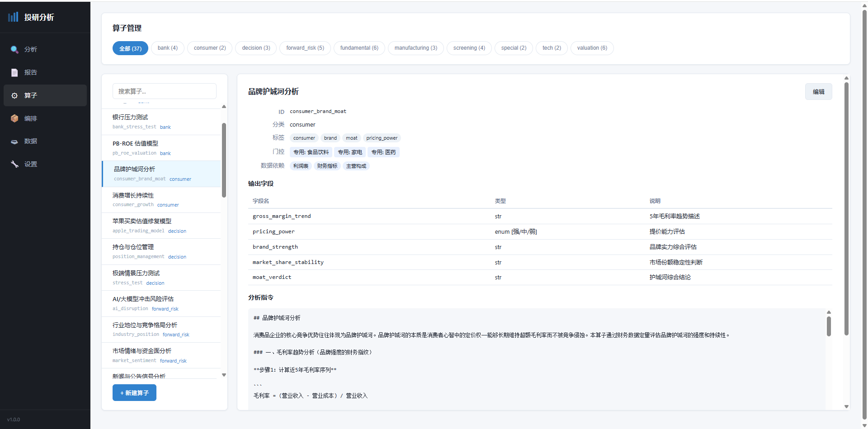
Task: Click the 新建算子 button
Action: tap(134, 393)
